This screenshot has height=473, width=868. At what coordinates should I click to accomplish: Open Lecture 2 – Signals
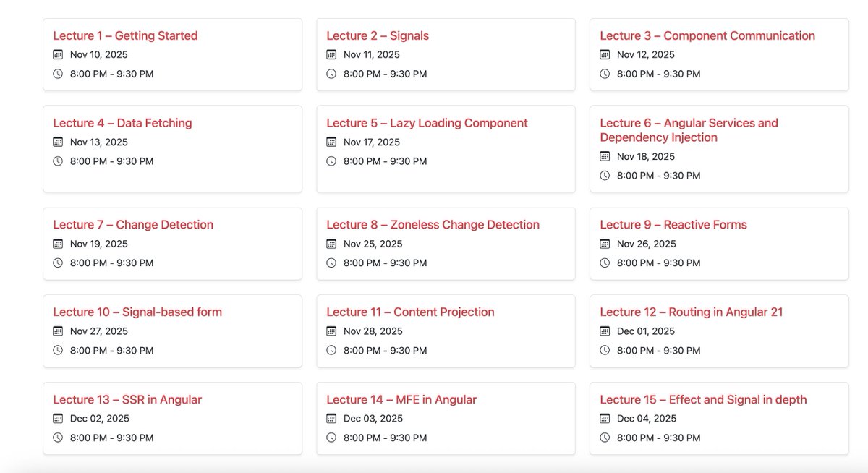click(x=378, y=35)
